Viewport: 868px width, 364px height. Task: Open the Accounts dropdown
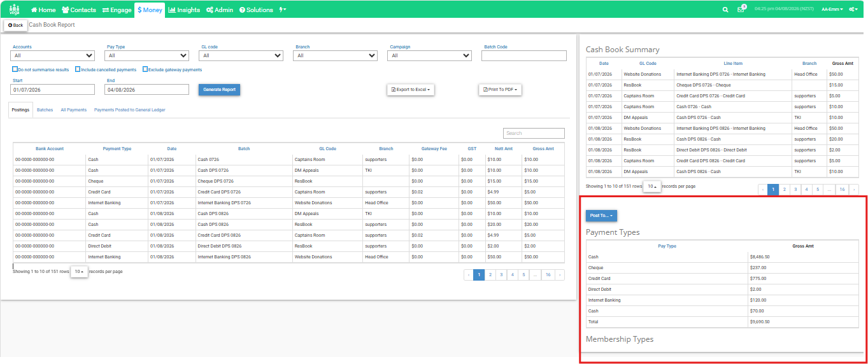pos(53,55)
